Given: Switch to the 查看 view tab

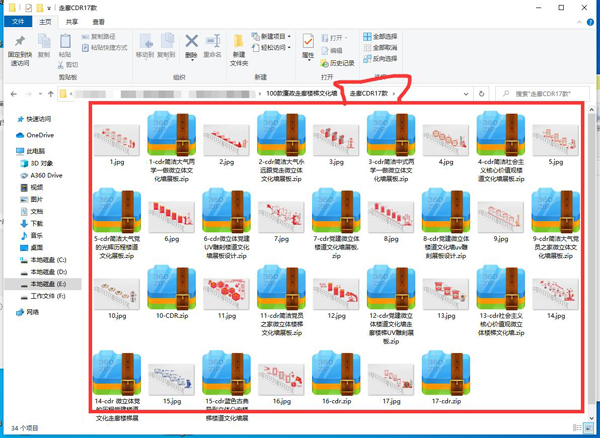Looking at the screenshot, I should [x=98, y=19].
